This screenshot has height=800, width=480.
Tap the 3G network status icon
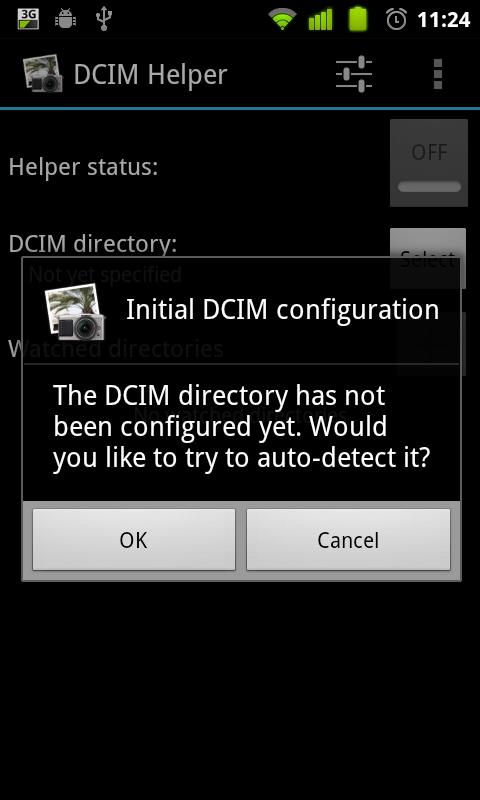coord(28,18)
